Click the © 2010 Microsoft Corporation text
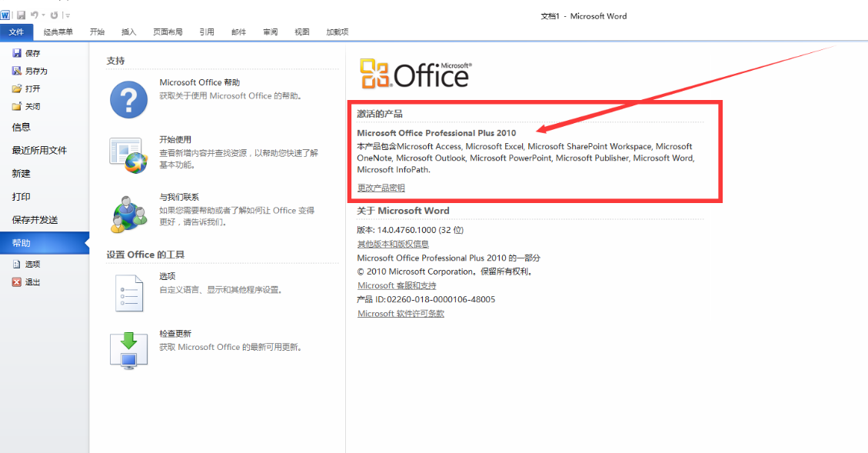Viewport: 868px width, 453px height. [444, 272]
